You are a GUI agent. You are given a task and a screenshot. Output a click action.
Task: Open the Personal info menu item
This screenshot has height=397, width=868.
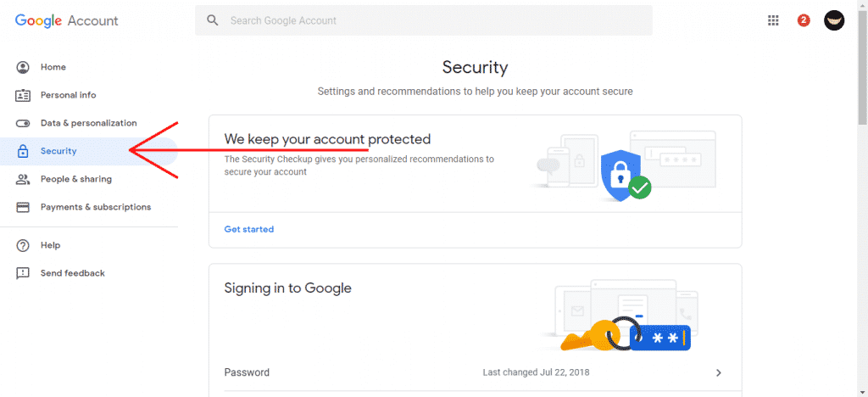click(x=68, y=95)
